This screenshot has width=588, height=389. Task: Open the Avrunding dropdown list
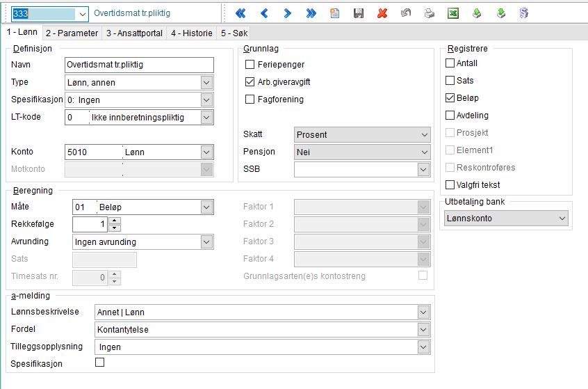coord(206,241)
